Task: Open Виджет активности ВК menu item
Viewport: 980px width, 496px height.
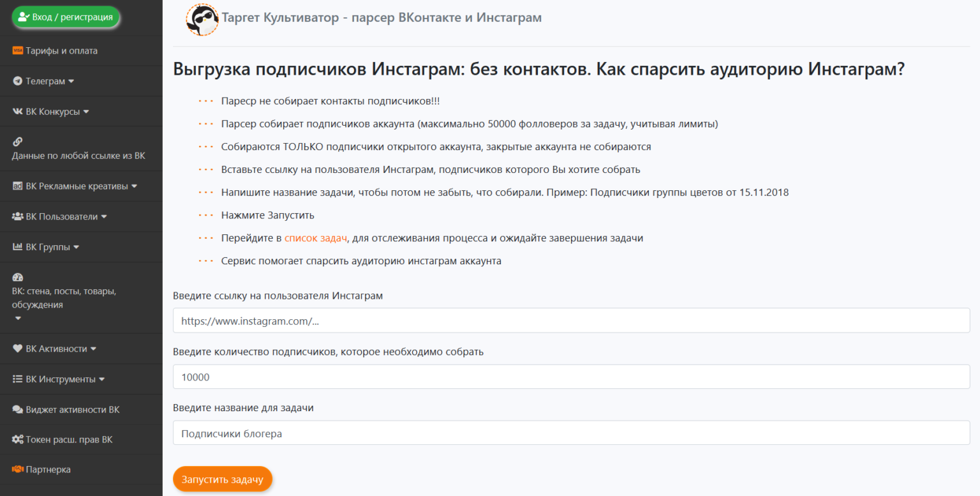Action: point(72,410)
